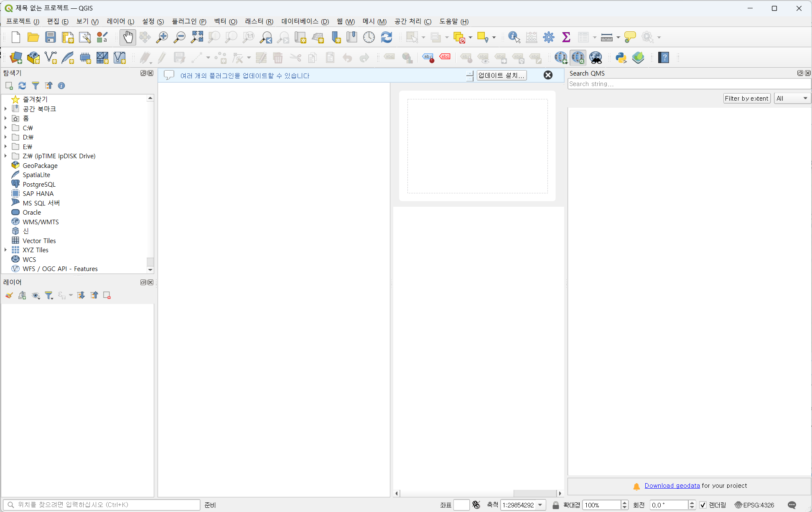Toggle the QMS search panel globe icon
The width and height of the screenshot is (812, 512).
pyautogui.click(x=578, y=58)
